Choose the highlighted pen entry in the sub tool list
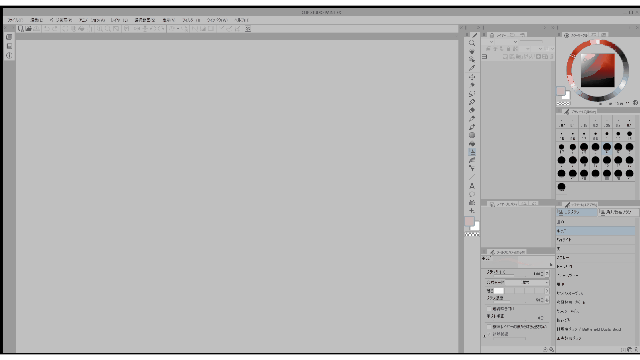640x360 pixels. [x=596, y=231]
